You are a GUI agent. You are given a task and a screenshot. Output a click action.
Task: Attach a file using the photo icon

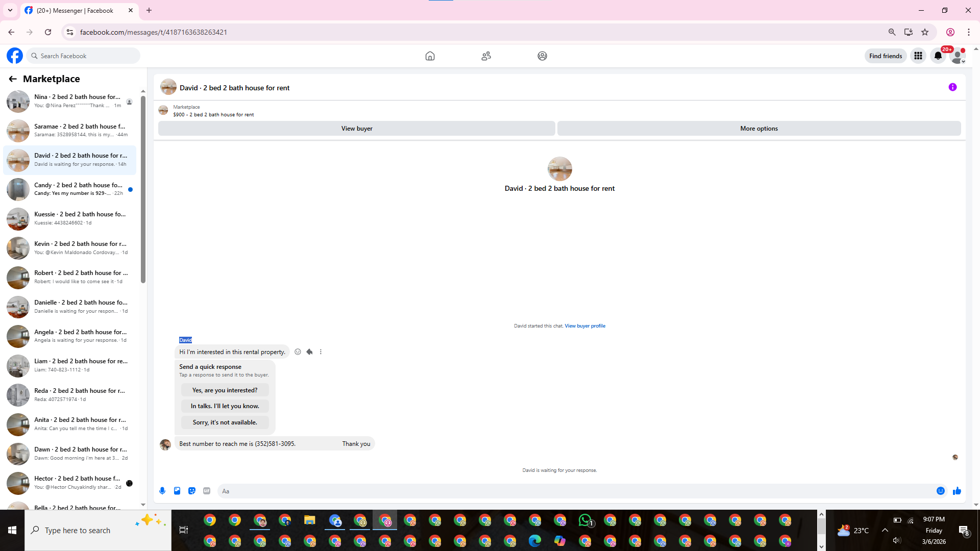[x=177, y=491]
